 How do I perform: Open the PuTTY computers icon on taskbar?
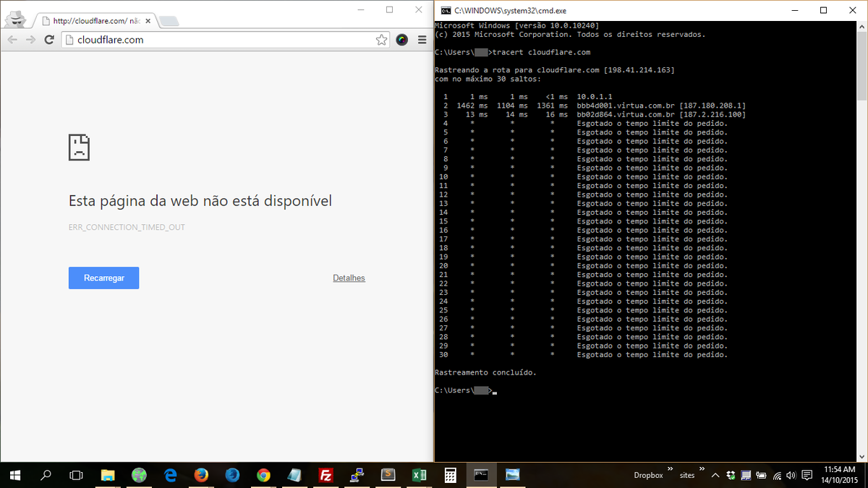click(357, 475)
